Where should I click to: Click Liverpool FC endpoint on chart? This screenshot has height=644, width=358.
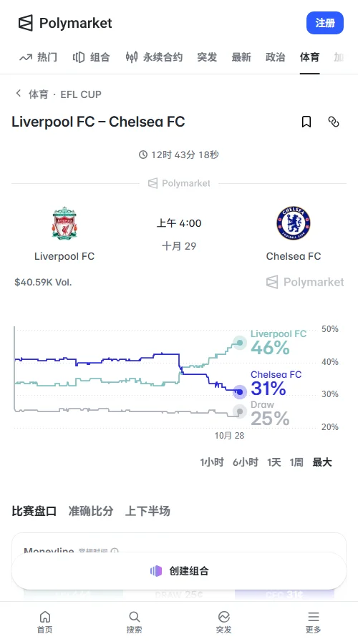point(240,343)
